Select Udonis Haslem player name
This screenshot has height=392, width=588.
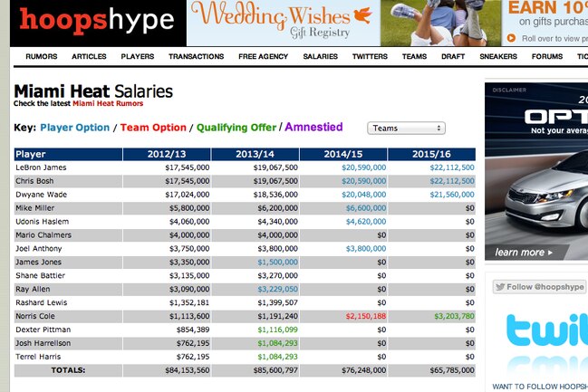click(42, 222)
